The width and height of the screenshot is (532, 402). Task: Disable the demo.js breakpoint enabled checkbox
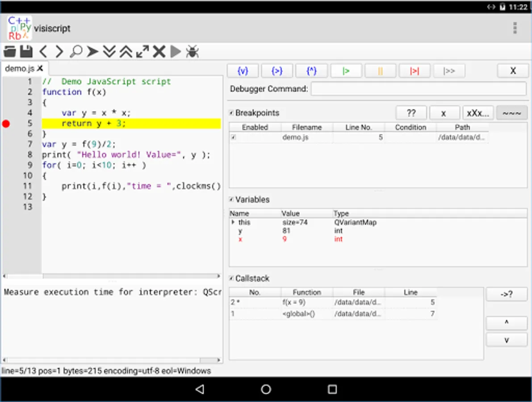coord(233,138)
